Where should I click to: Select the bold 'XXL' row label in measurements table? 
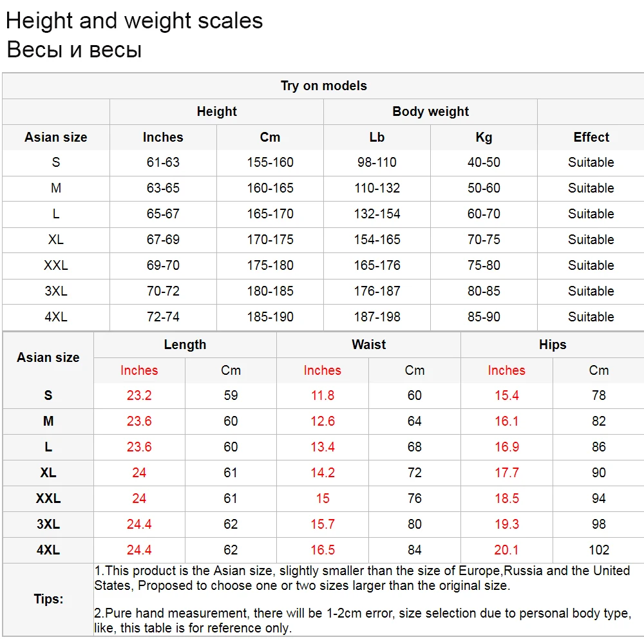point(48,498)
